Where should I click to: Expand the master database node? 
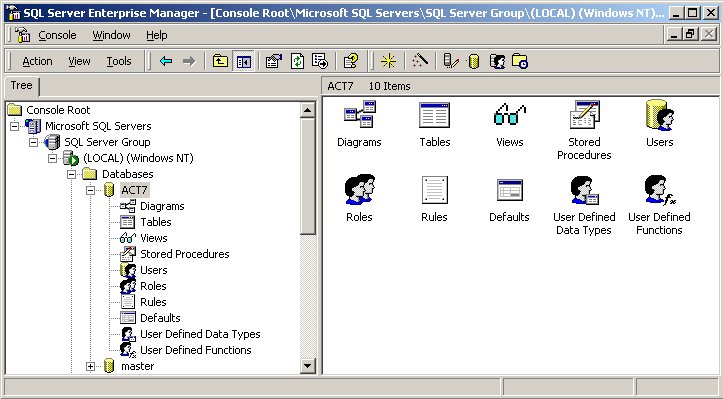pos(90,366)
